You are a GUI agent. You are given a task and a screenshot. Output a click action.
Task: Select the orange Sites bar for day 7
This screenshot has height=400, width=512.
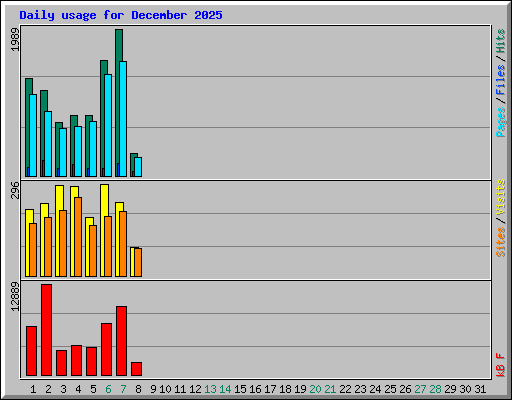[123, 244]
